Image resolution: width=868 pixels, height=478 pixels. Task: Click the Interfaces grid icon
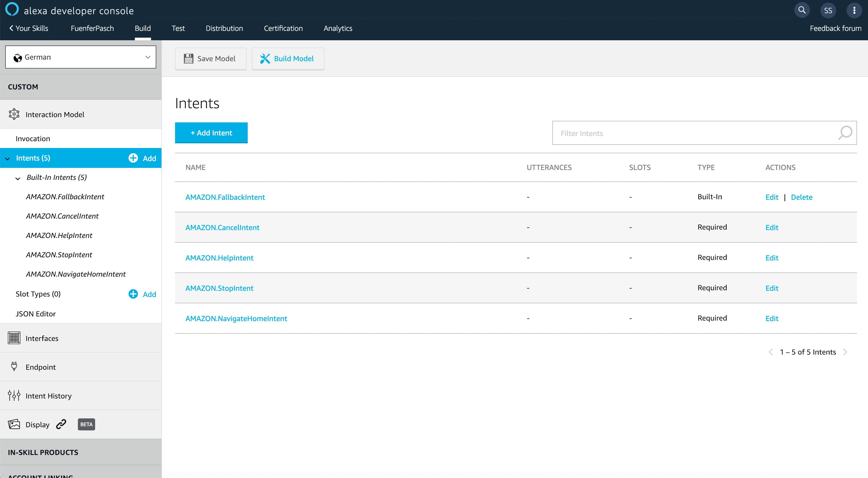coord(14,338)
